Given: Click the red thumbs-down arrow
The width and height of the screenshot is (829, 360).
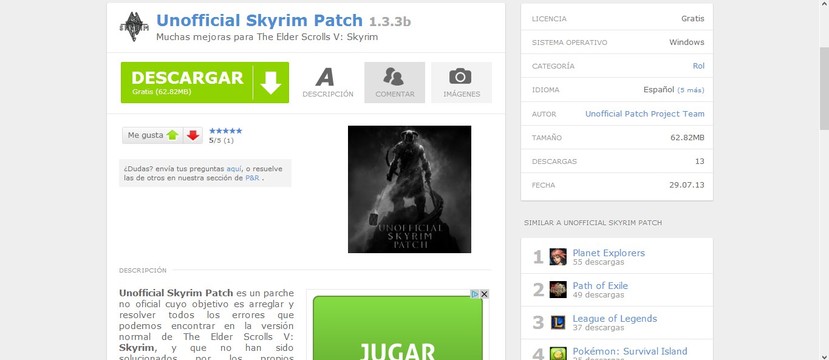Looking at the screenshot, I should (x=193, y=135).
